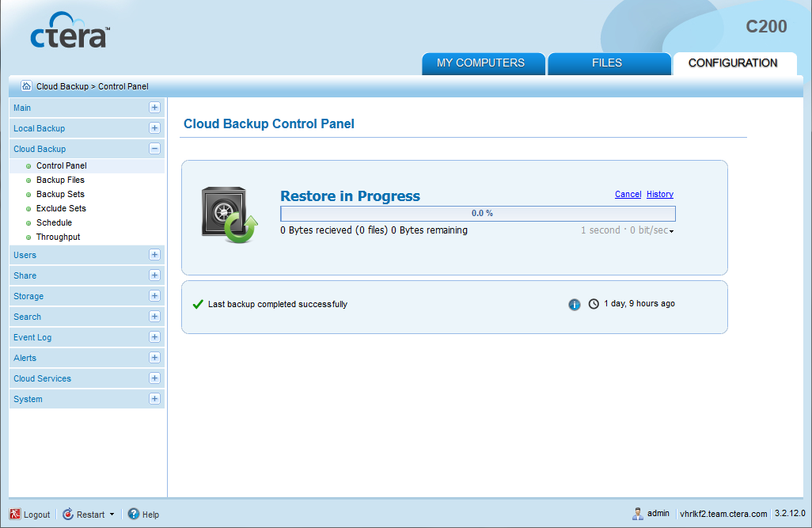Expand the Event Log section
The width and height of the screenshot is (812, 528).
(154, 336)
